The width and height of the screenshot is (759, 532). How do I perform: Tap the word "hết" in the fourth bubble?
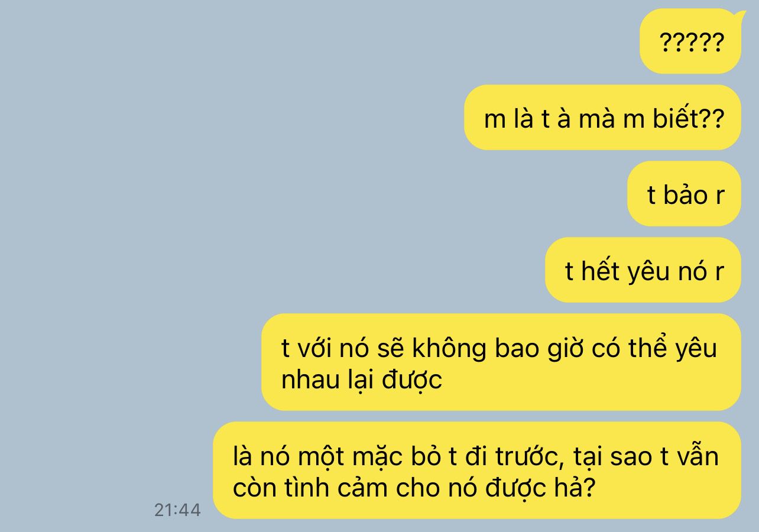(601, 271)
